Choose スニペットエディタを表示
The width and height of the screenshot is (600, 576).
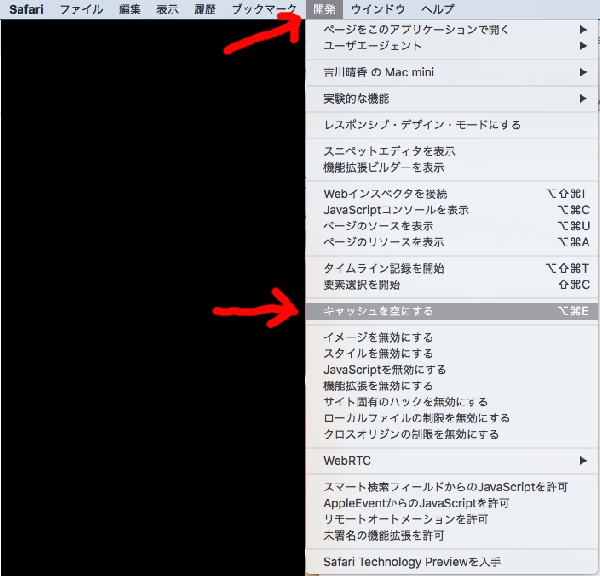point(452,151)
